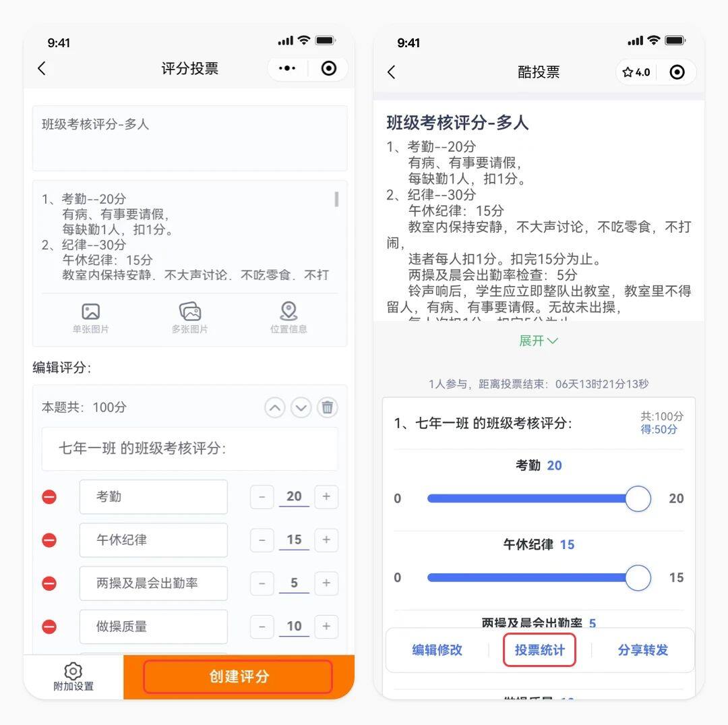Edit the 两操及晨会出勤率 item name field
The width and height of the screenshot is (728, 725).
154,583
